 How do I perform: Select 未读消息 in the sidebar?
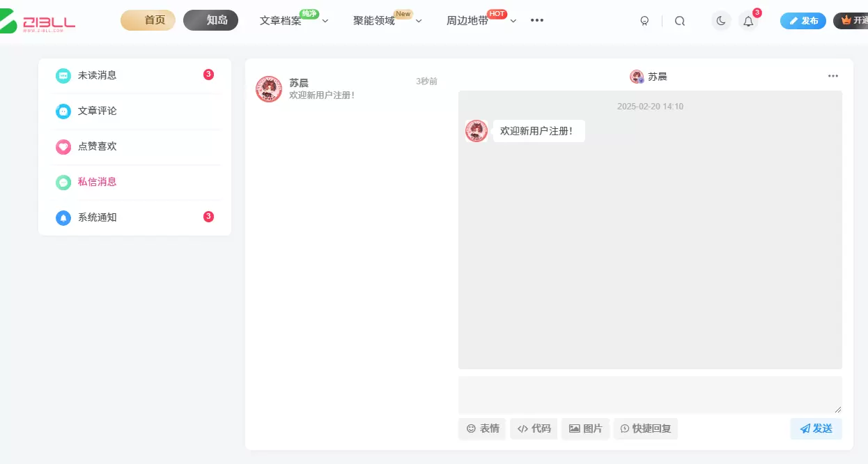[x=135, y=75]
